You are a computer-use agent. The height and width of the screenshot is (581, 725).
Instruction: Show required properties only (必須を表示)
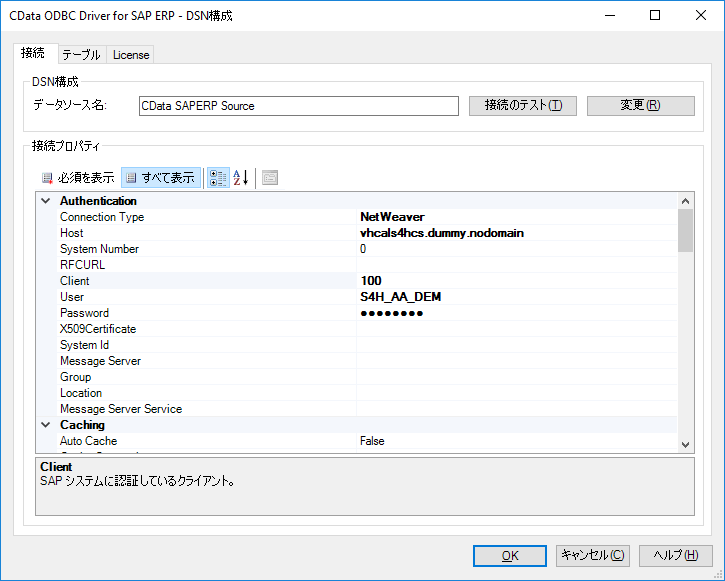78,178
